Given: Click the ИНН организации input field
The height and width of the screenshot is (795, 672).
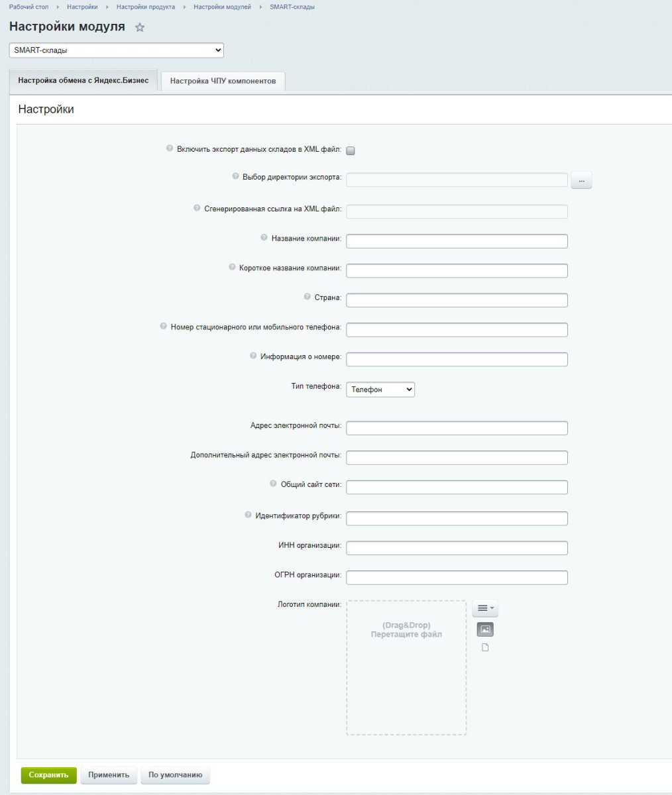Looking at the screenshot, I should [x=457, y=548].
